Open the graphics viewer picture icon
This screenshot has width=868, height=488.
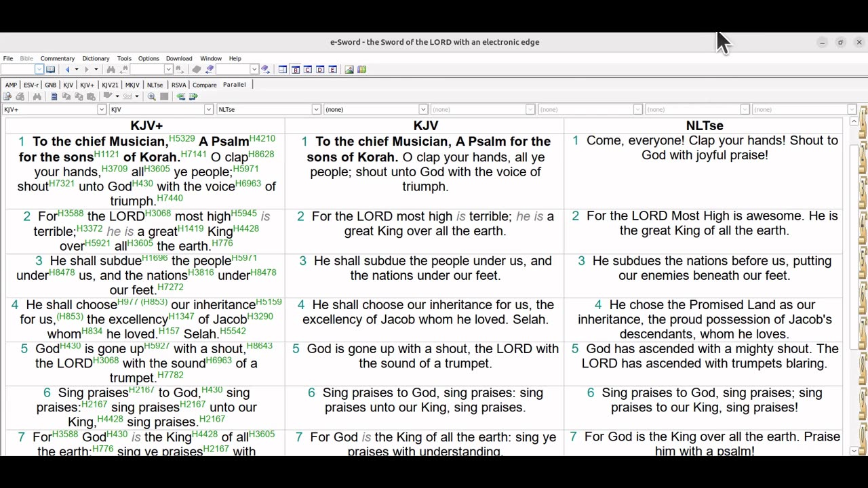click(349, 69)
